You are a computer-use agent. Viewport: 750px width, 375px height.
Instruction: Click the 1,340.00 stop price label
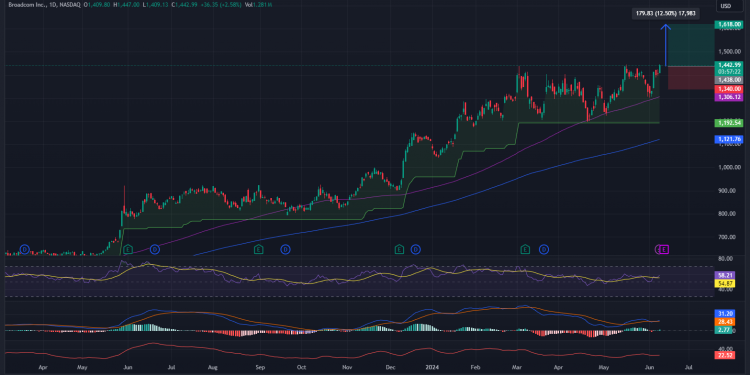pos(728,89)
